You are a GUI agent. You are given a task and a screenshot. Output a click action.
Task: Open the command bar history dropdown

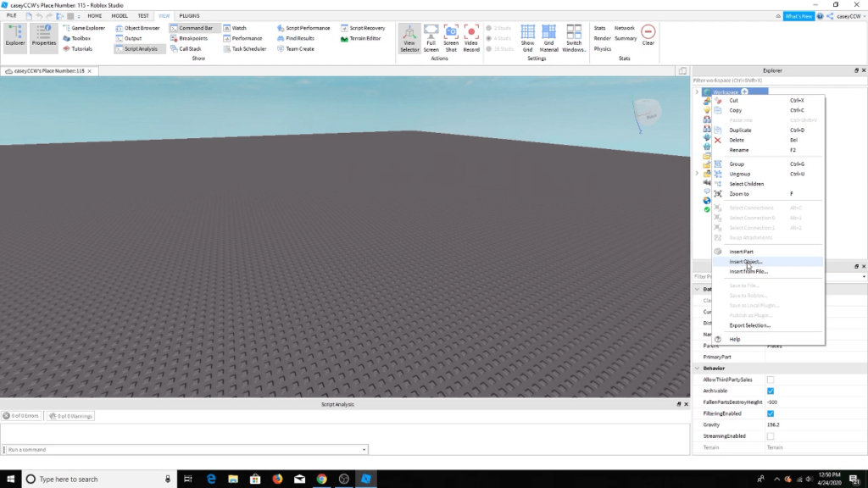(364, 449)
